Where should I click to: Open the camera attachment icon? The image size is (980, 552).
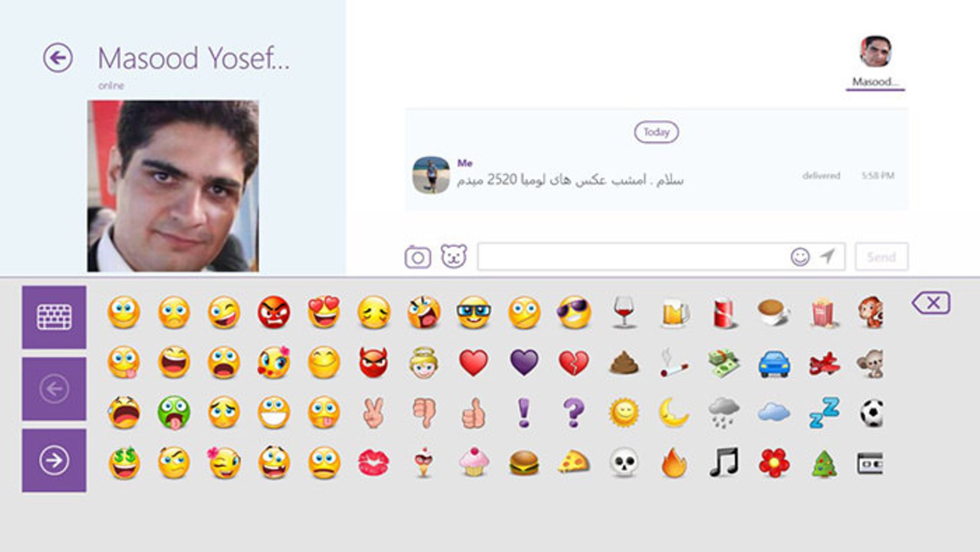[418, 257]
